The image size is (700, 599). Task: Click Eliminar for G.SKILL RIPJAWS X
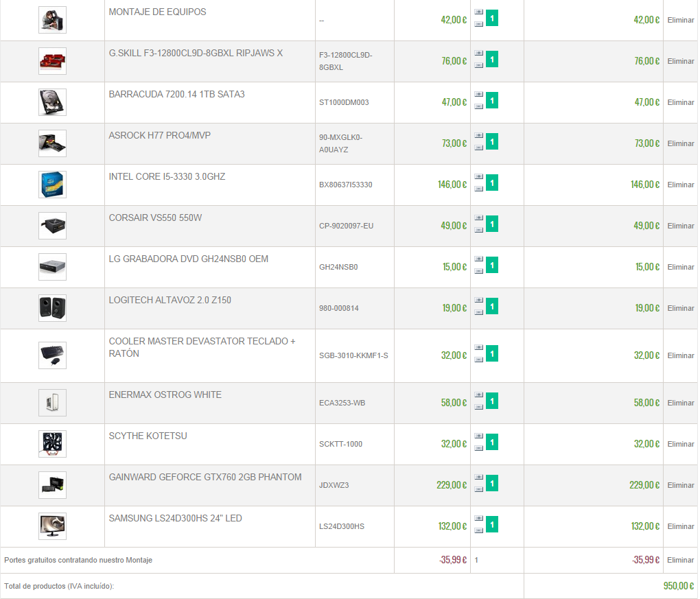coord(680,61)
